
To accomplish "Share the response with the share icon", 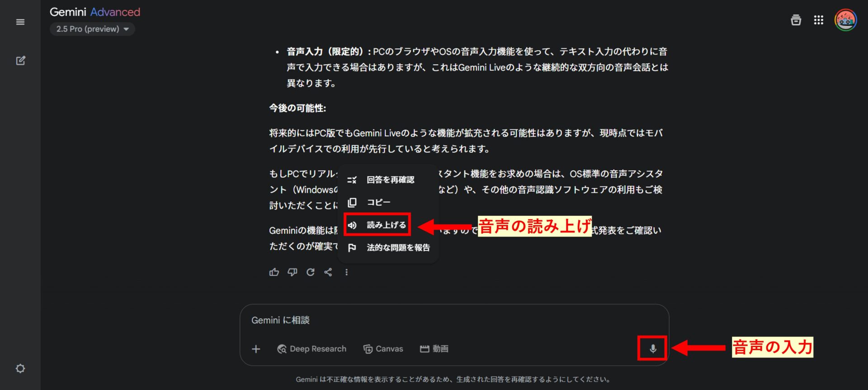I will [x=328, y=272].
